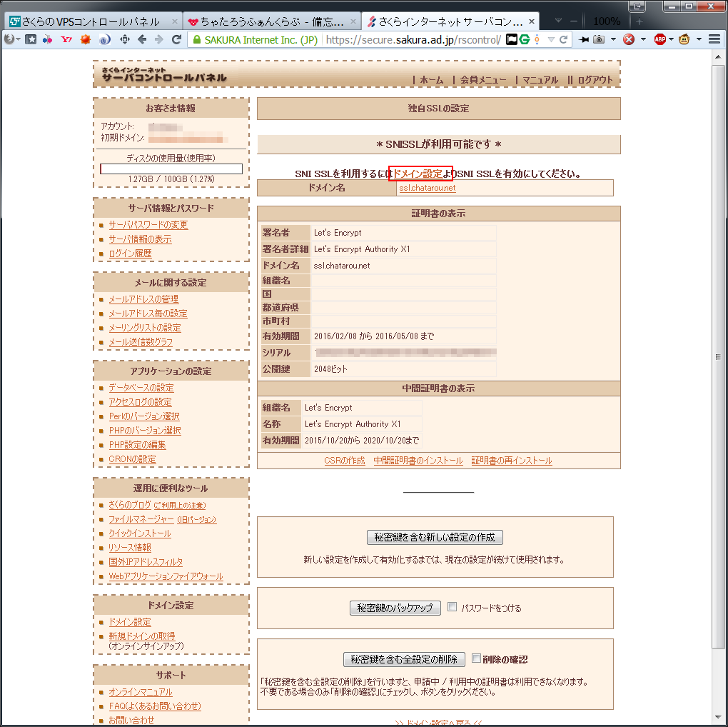Click the black pin toolbar icon
Image resolution: width=728 pixels, height=727 pixels.
[x=584, y=39]
